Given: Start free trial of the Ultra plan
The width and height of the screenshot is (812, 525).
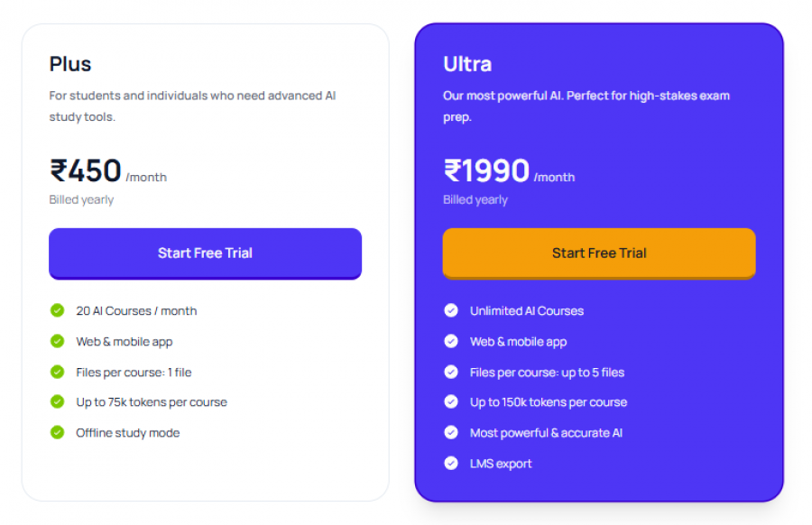Looking at the screenshot, I should pos(598,253).
